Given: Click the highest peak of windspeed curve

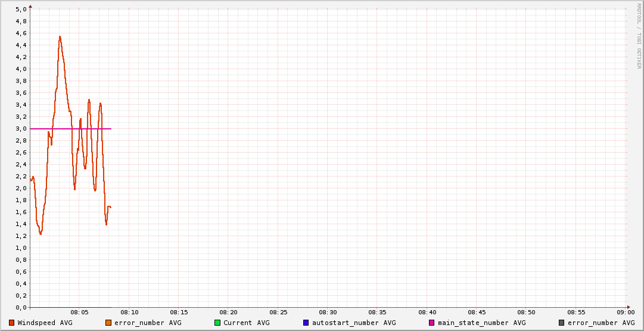Looking at the screenshot, I should tap(60, 36).
